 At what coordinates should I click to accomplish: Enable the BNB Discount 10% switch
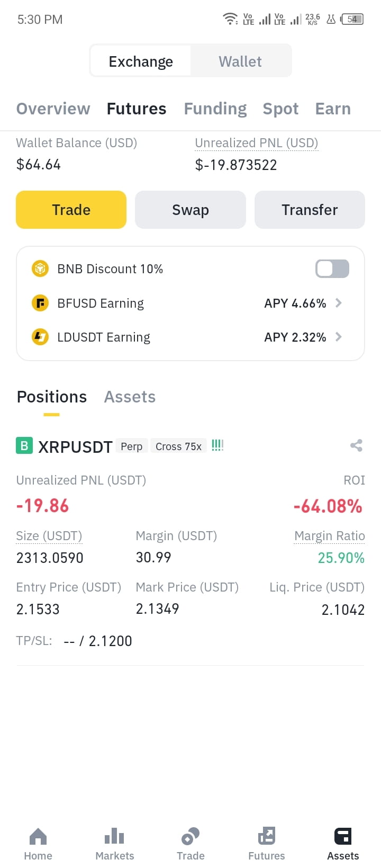pos(332,269)
